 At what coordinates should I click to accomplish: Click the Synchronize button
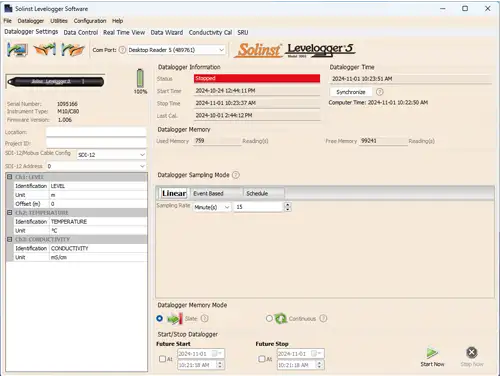pyautogui.click(x=351, y=92)
